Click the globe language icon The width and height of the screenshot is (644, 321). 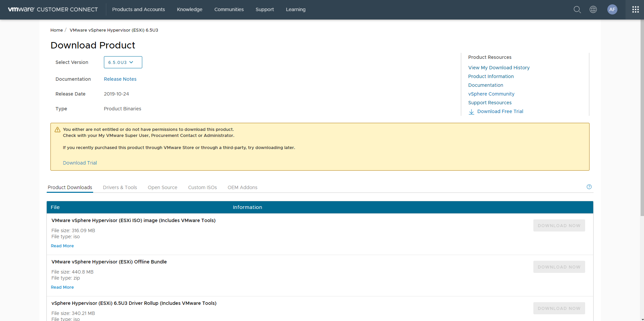point(593,9)
